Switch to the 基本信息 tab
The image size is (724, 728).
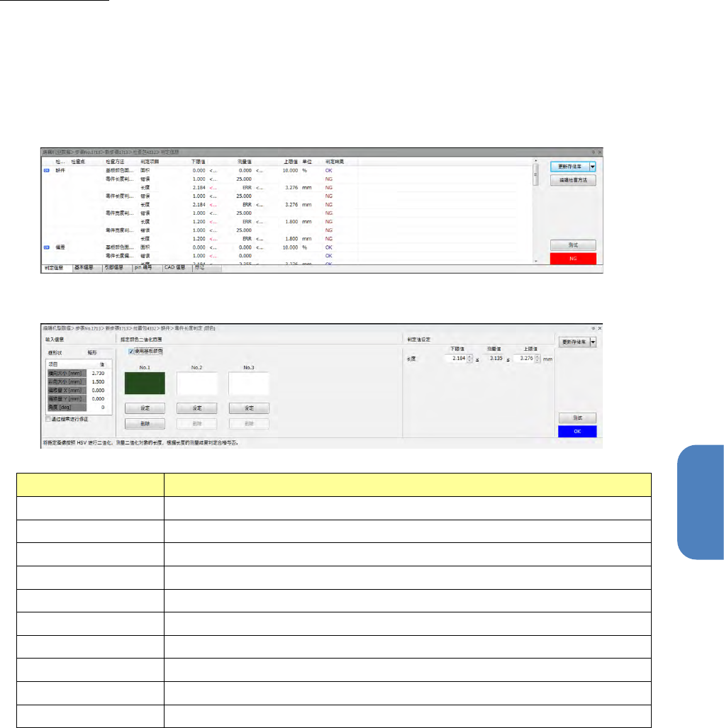(x=84, y=268)
